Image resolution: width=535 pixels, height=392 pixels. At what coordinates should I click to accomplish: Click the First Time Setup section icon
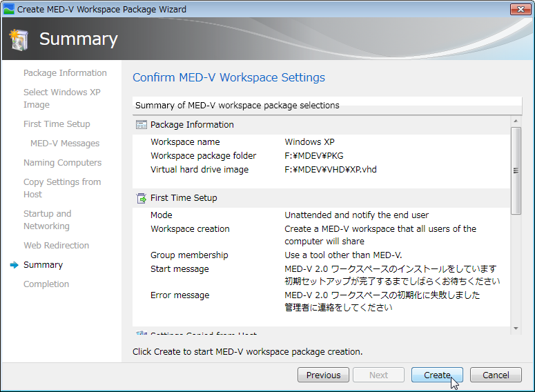pos(142,198)
